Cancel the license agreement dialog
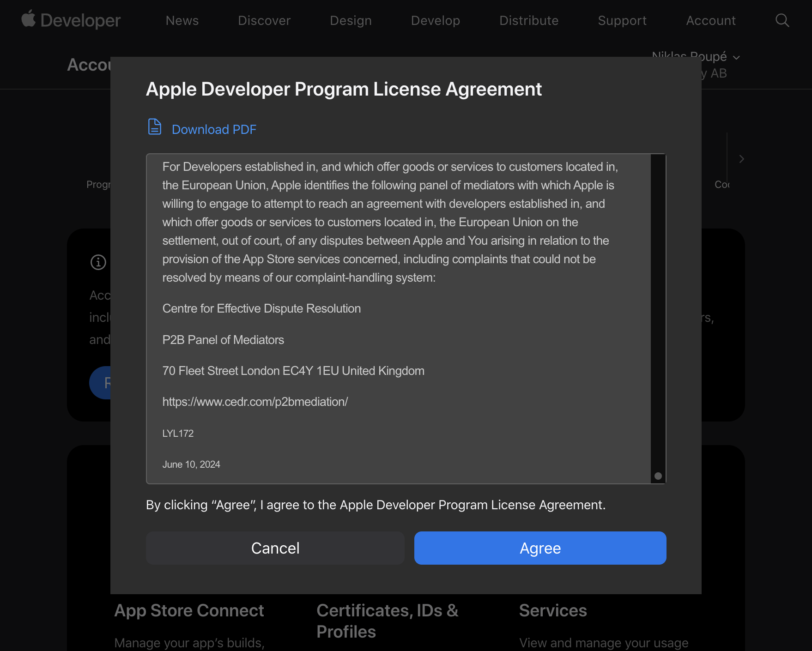 pyautogui.click(x=275, y=548)
